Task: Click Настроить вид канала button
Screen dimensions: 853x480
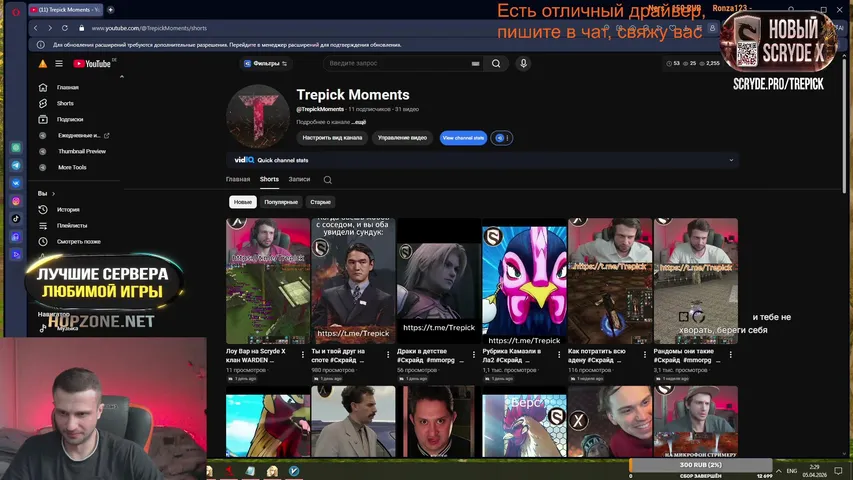Action: (332, 138)
